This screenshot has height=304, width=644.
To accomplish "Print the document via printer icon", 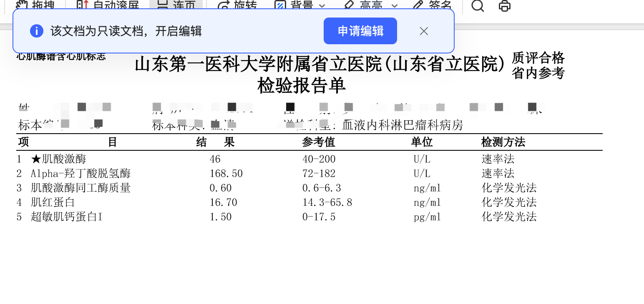I will tap(505, 5).
